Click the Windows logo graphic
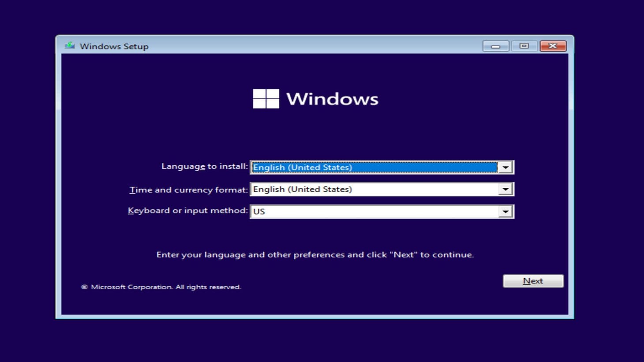The width and height of the screenshot is (644, 362). (315, 99)
